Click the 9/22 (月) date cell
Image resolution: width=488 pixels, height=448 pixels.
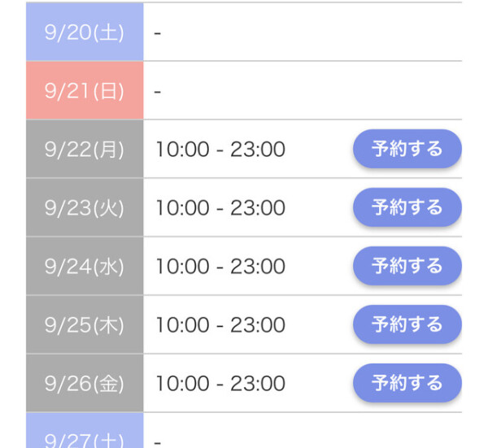pos(85,149)
